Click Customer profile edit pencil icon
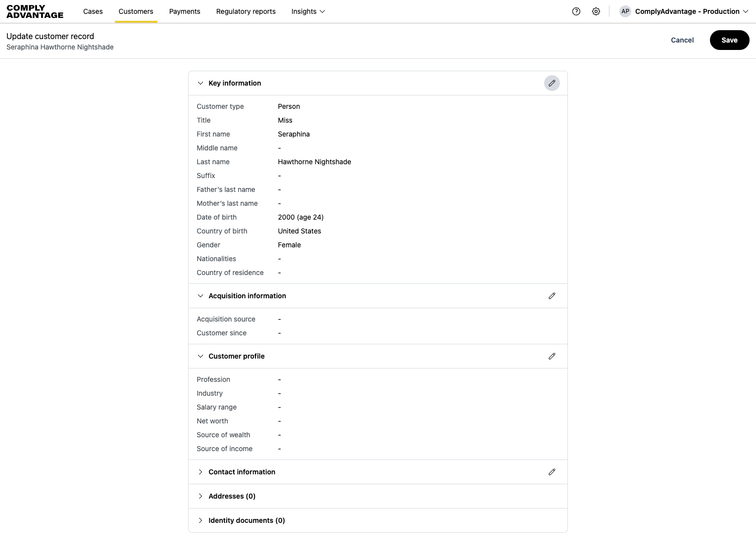This screenshot has width=756, height=554. point(552,356)
